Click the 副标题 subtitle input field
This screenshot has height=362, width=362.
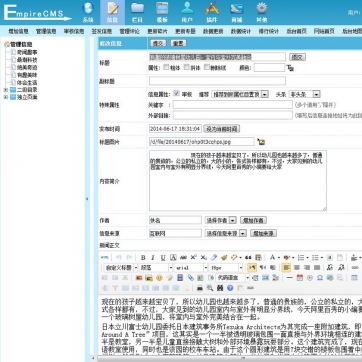tap(217, 81)
